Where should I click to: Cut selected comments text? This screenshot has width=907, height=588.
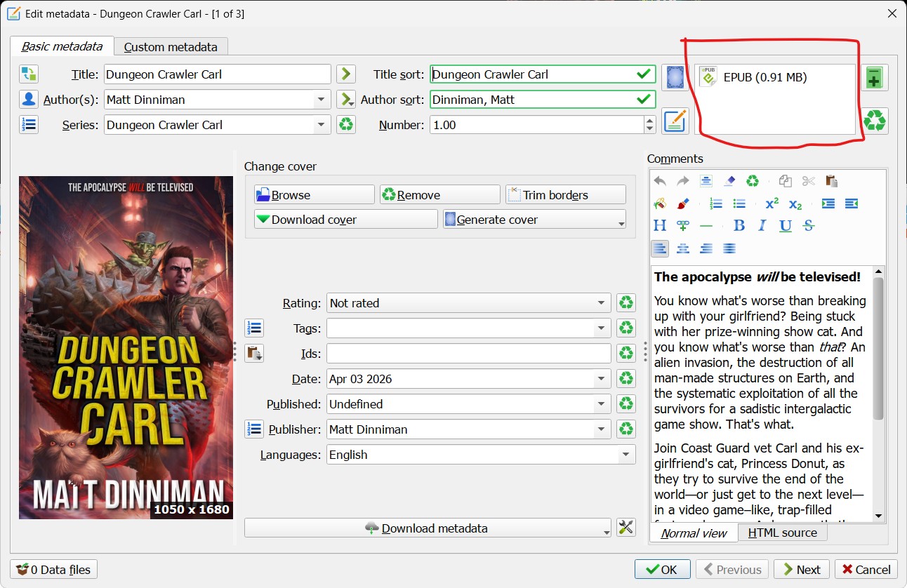pyautogui.click(x=809, y=181)
